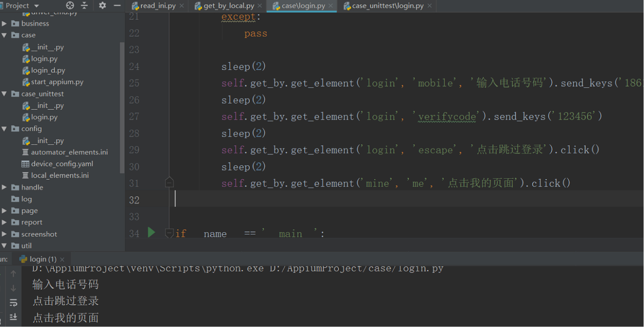This screenshot has height=327, width=644.
Task: Click the down arrow in Run panel
Action: 13,288
